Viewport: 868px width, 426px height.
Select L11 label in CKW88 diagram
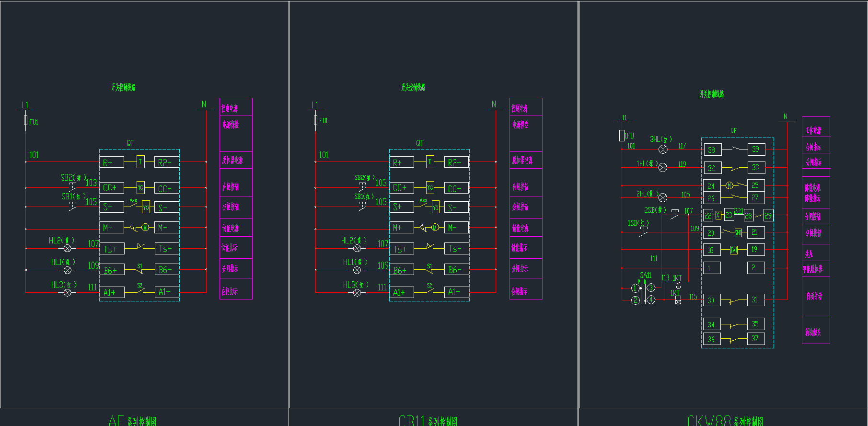pos(622,117)
